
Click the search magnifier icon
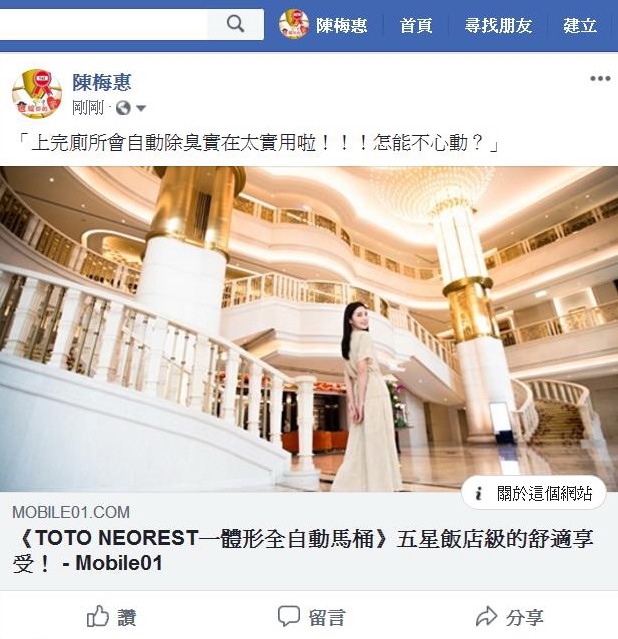pyautogui.click(x=235, y=24)
